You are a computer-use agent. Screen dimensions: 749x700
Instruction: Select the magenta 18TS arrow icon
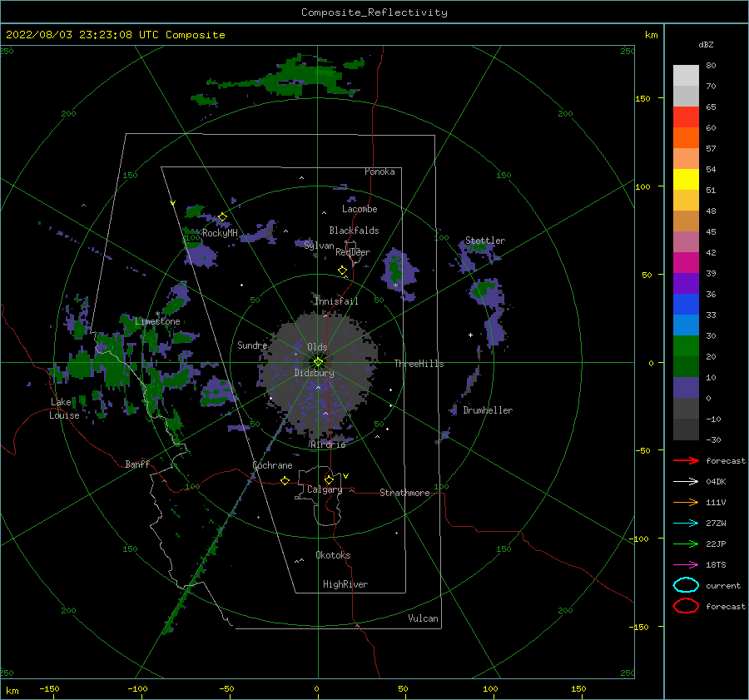686,564
